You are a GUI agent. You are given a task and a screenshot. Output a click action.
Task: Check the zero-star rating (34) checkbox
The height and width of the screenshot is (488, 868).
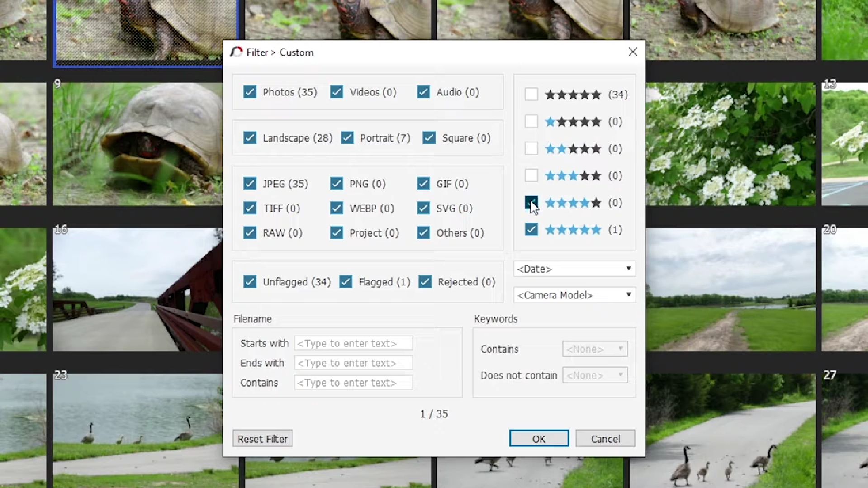pyautogui.click(x=531, y=94)
